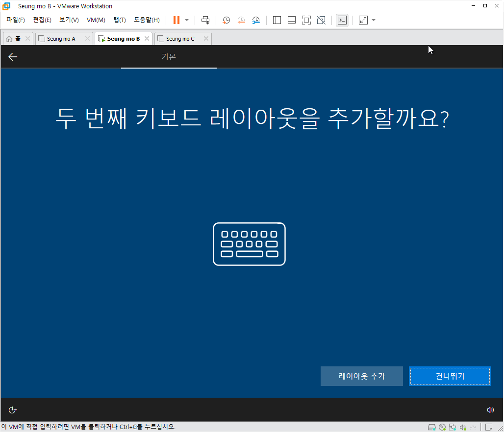The image size is (504, 432).
Task: Select the 기본 setup section tab
Action: (169, 57)
